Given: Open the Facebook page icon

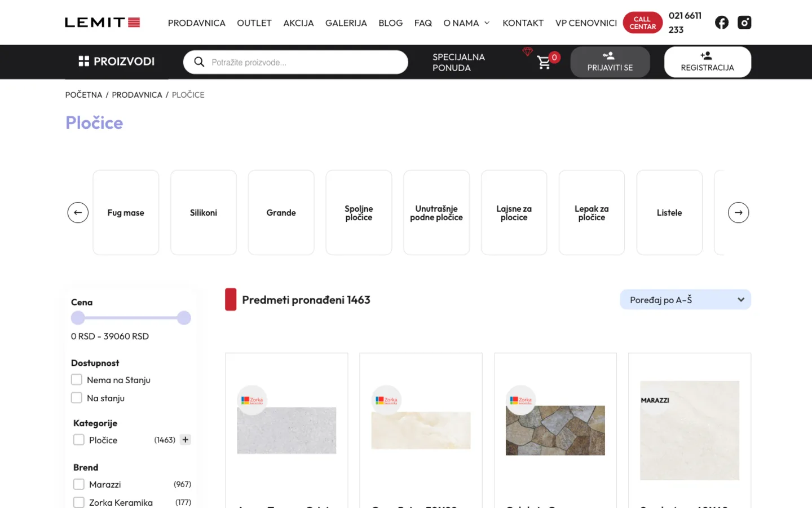Looking at the screenshot, I should tap(722, 23).
